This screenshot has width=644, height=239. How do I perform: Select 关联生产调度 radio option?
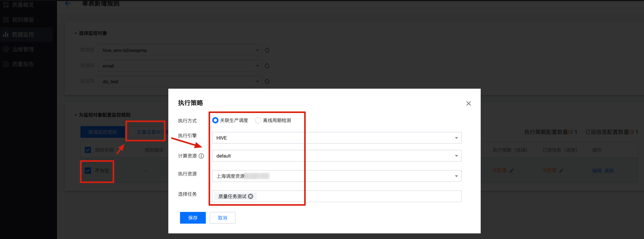pos(215,120)
